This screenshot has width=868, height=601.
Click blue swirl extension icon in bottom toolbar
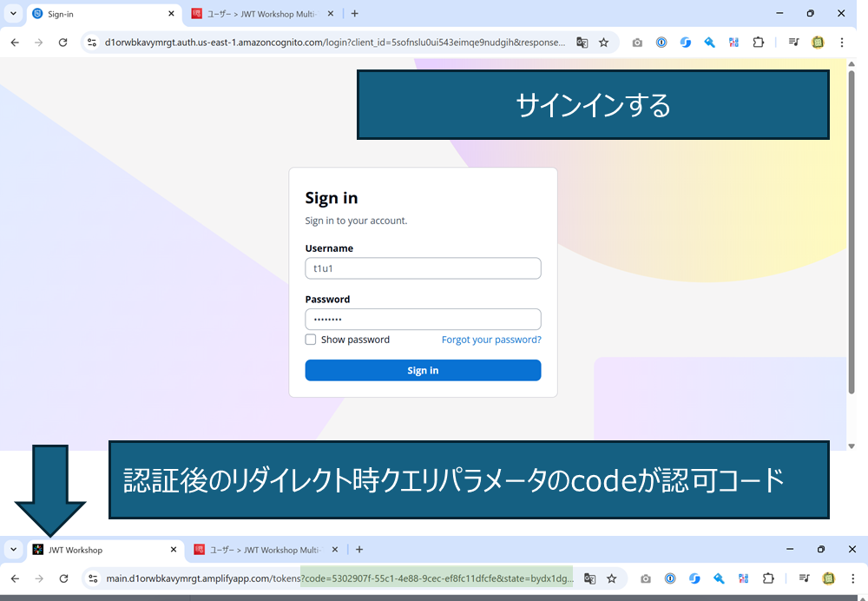694,578
